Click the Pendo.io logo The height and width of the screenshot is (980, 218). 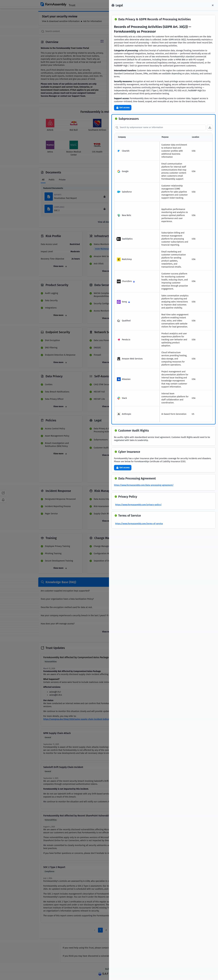pyautogui.click(x=119, y=340)
